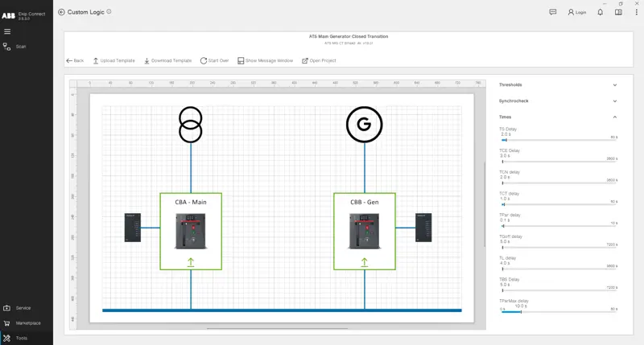Click the Upload Template button
This screenshot has height=345, width=644.
point(114,60)
